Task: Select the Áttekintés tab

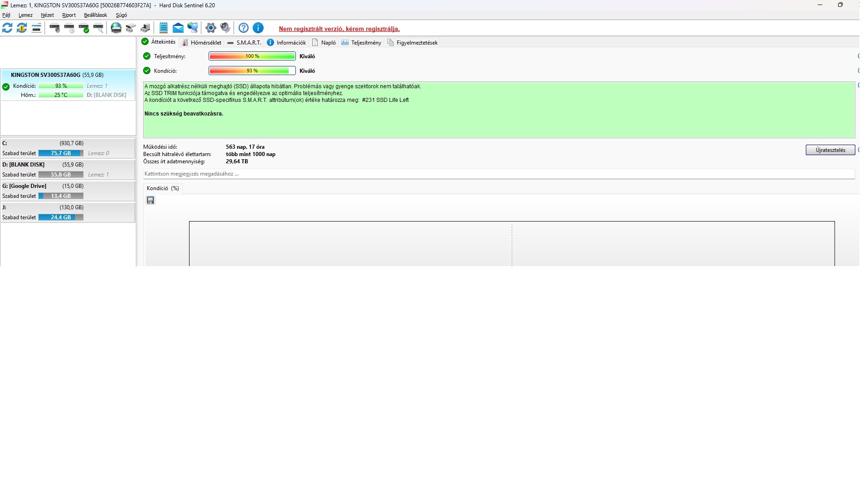Action: tap(159, 42)
